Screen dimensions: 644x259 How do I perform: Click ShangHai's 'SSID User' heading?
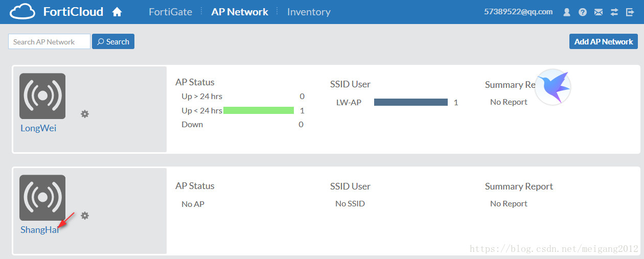point(350,186)
